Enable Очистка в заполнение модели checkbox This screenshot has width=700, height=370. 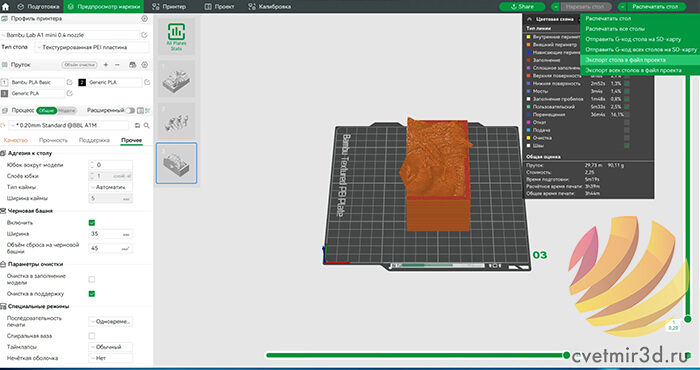pos(92,279)
